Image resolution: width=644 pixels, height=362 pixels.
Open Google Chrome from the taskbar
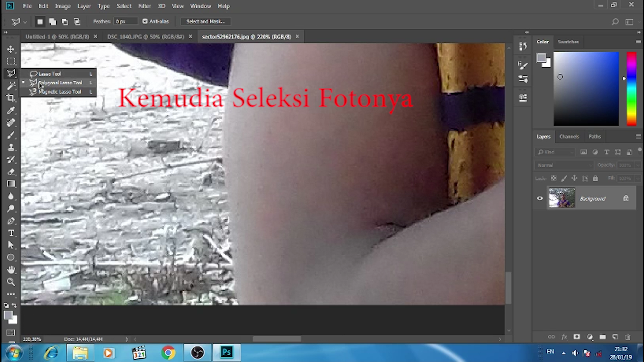point(168,353)
